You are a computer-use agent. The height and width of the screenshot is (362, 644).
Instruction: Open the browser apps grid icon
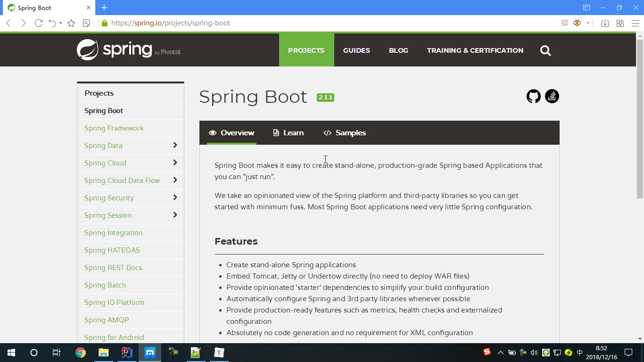point(620,23)
